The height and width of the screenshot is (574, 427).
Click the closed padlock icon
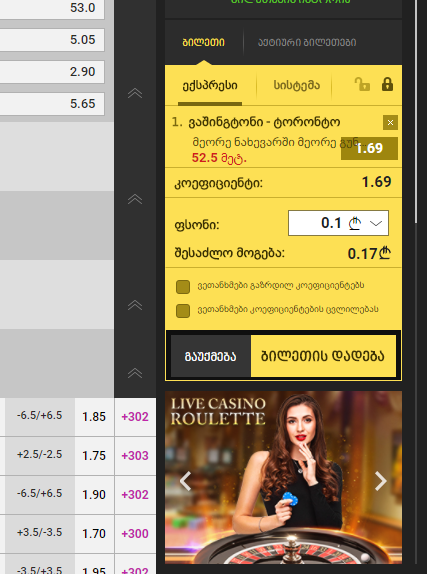[387, 84]
